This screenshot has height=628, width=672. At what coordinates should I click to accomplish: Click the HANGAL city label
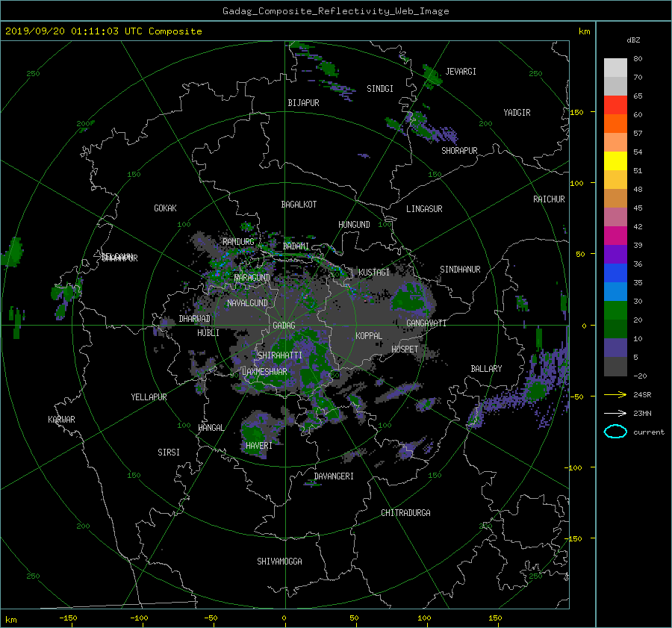tap(211, 428)
